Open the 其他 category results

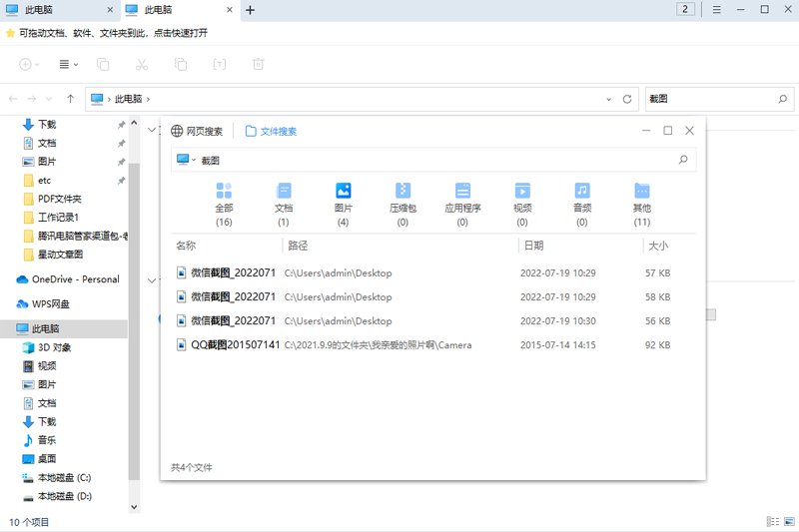pyautogui.click(x=641, y=191)
